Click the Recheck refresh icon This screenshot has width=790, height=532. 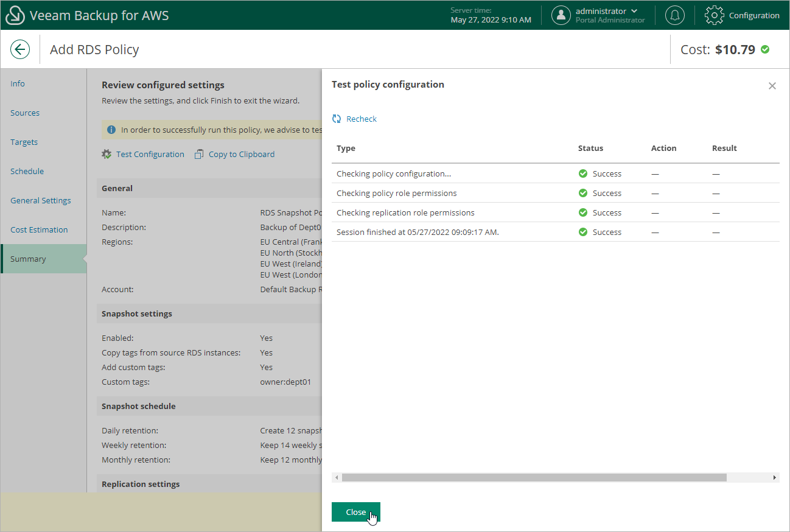[x=335, y=119]
